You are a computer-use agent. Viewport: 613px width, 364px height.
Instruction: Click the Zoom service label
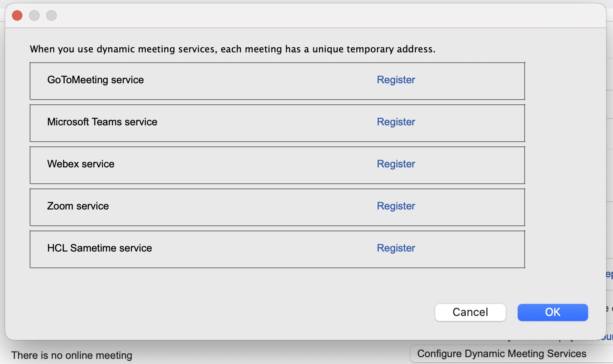point(78,206)
